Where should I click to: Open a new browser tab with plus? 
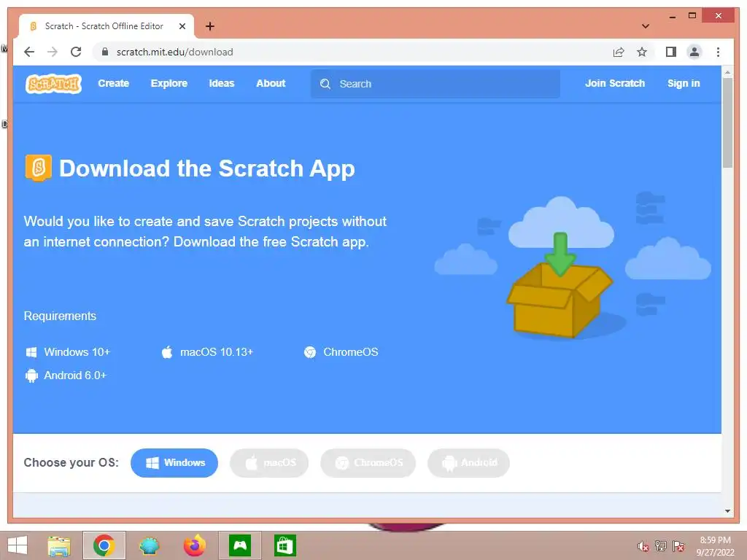coord(209,26)
